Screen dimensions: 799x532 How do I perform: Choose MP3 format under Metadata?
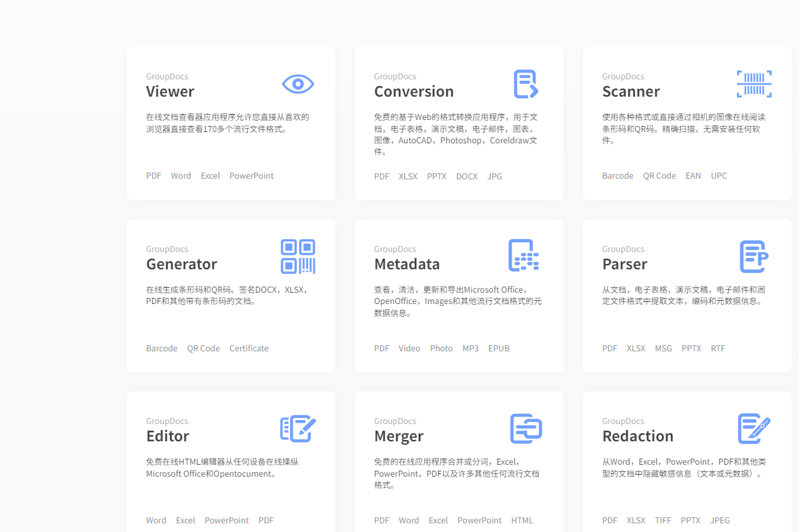tap(470, 349)
